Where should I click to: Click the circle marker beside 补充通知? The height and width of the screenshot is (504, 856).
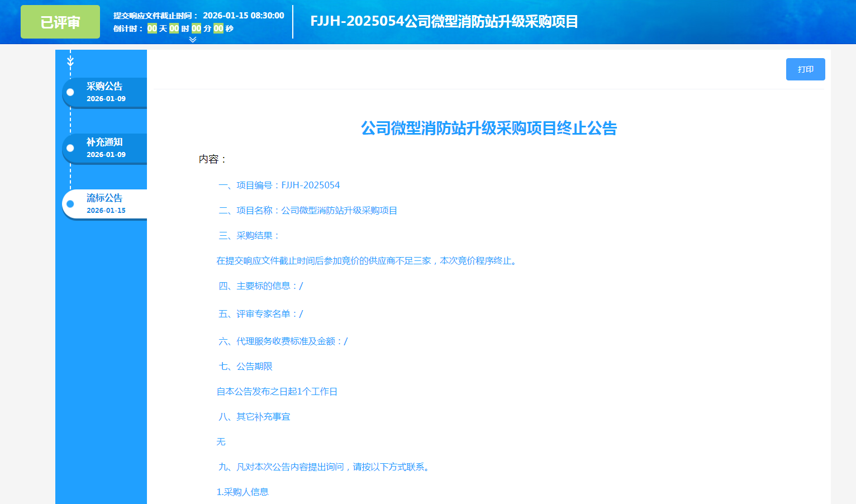[x=70, y=148]
